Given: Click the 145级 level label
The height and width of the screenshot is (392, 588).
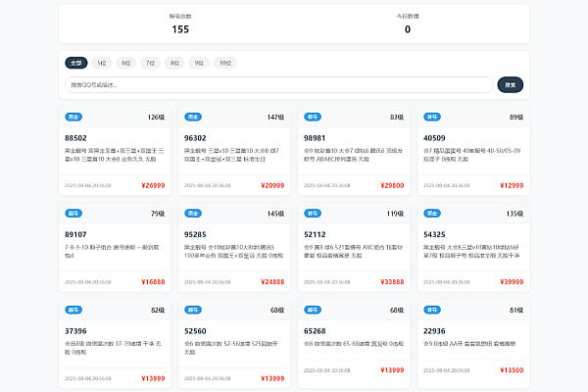Looking at the screenshot, I should tap(275, 214).
